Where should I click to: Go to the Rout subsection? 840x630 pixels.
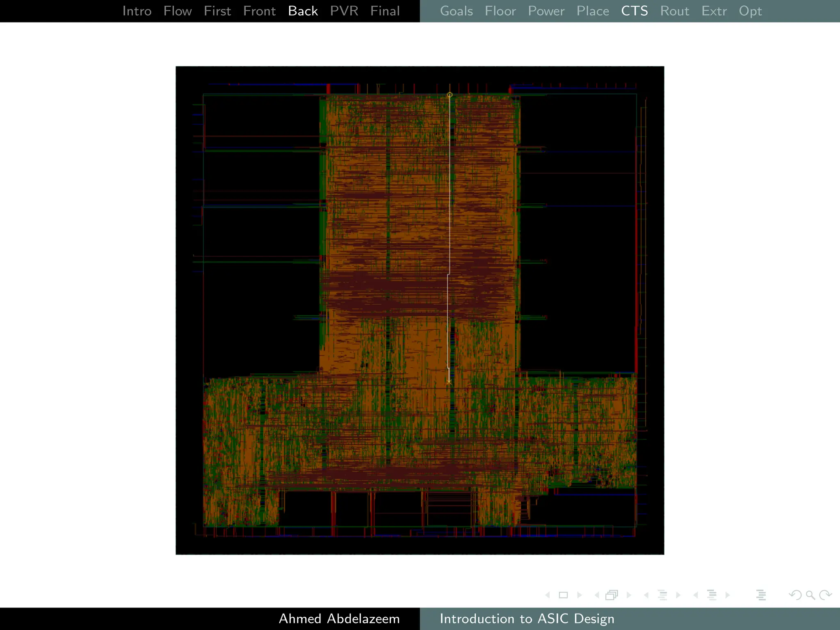coord(674,11)
